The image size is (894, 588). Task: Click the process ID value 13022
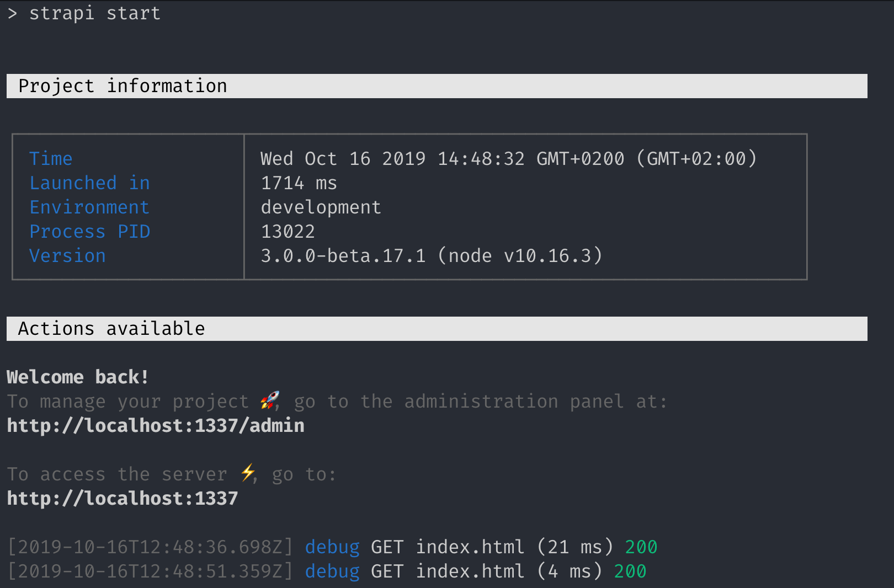coord(288,232)
